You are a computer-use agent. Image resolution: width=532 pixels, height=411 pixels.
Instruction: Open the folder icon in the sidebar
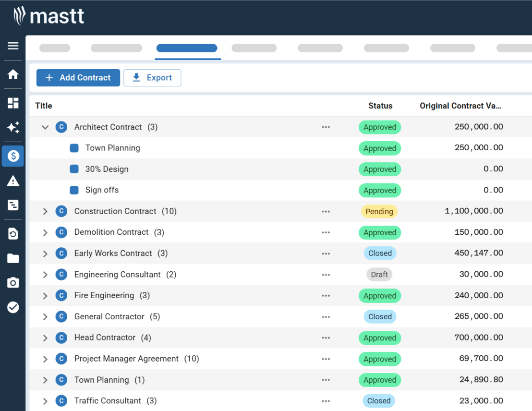(13, 258)
